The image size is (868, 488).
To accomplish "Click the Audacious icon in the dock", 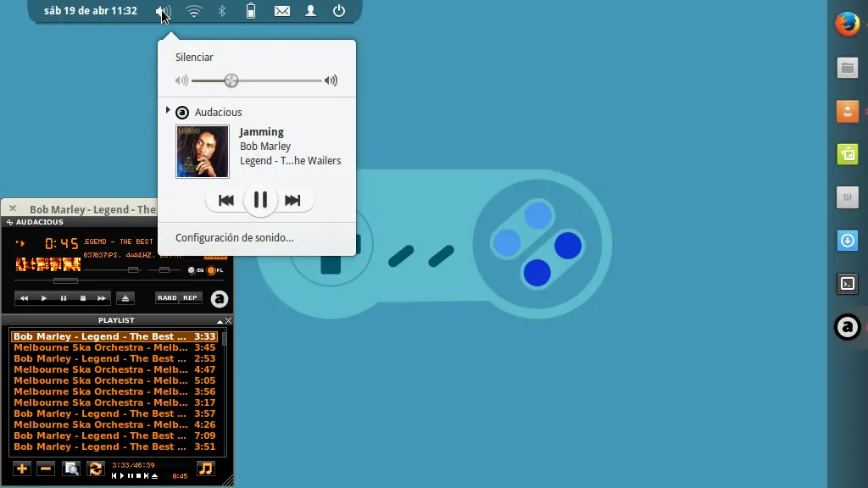I will (848, 327).
